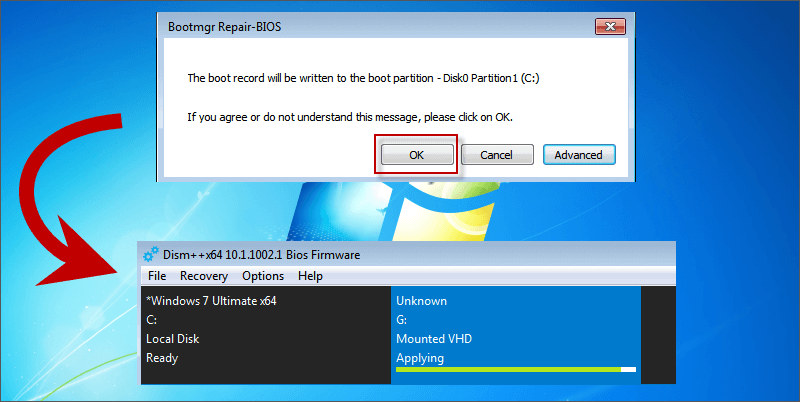800x402 pixels.
Task: Click the 'If you agree' message line
Action: (350, 117)
